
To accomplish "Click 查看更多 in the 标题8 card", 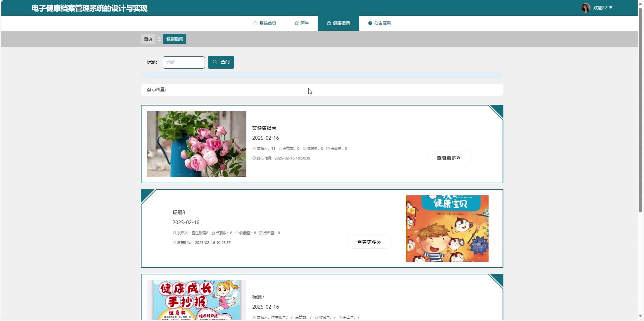I will [369, 242].
